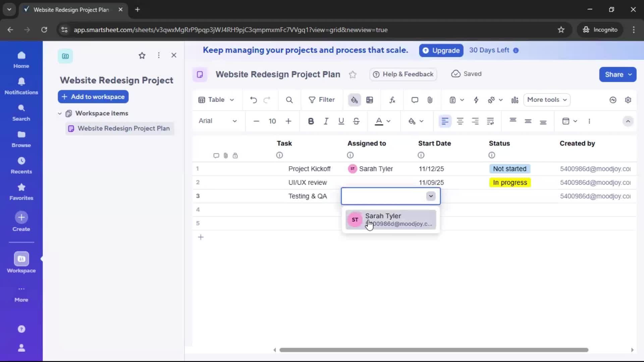Open the search icon in the sheet toolbar
Image resolution: width=644 pixels, height=362 pixels.
[x=289, y=100]
